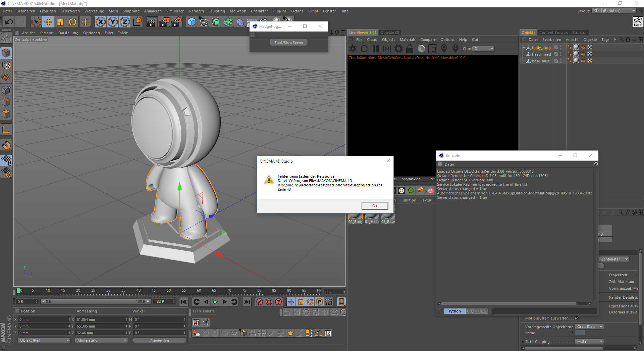Jump to the end of the animation
644x351 pixels.
[247, 302]
